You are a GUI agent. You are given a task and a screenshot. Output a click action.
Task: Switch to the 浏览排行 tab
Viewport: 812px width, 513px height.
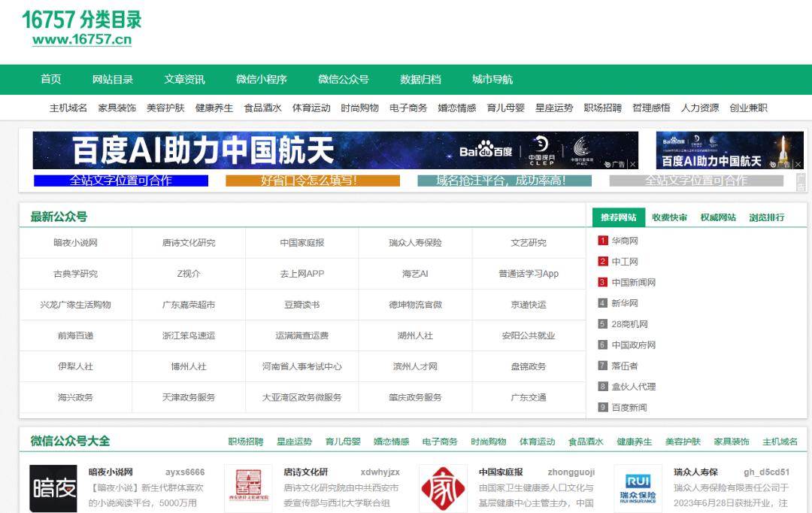pos(766,217)
